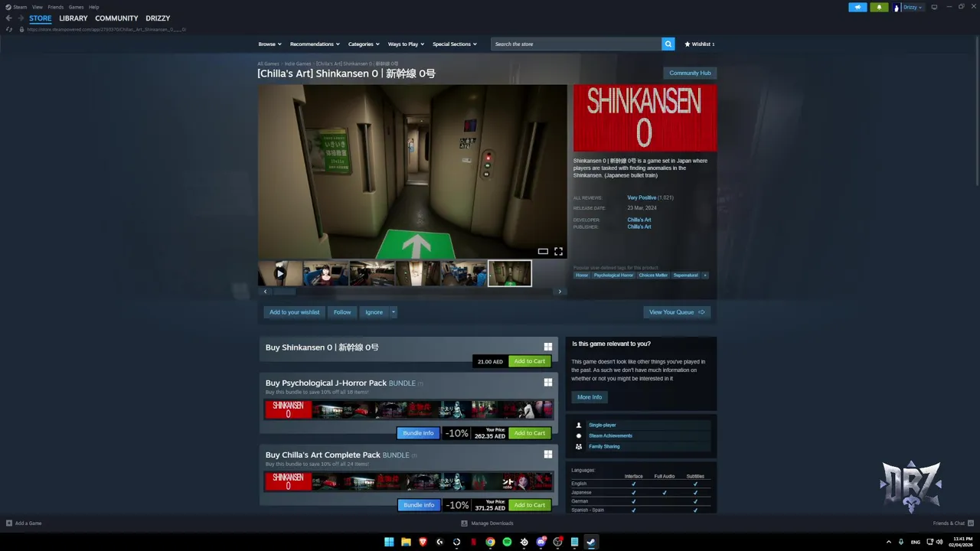Play the trailer video thumbnail
980x551 pixels.
coord(279,273)
